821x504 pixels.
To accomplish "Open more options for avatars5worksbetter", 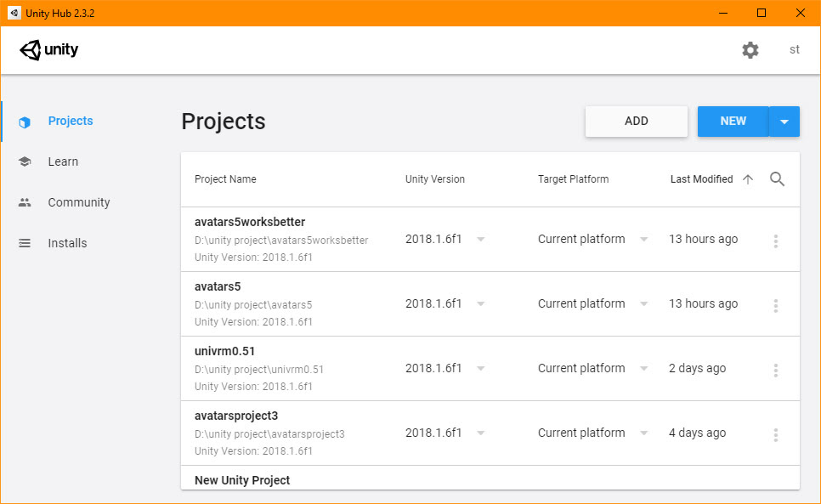I will 775,241.
